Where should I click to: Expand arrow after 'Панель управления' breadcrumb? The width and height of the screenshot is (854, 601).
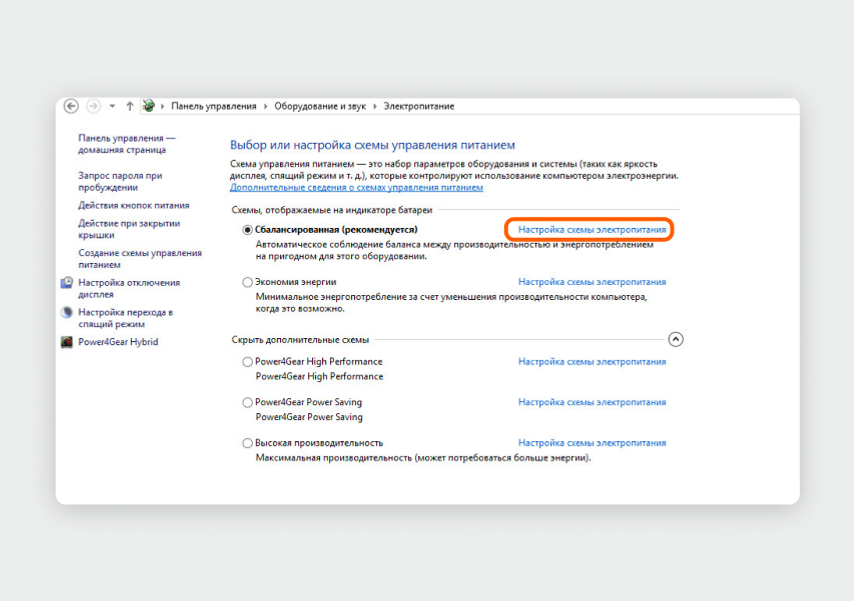[265, 106]
